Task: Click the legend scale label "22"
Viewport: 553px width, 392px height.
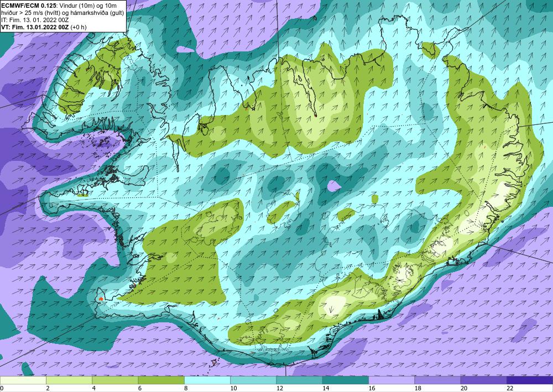Action: point(510,388)
